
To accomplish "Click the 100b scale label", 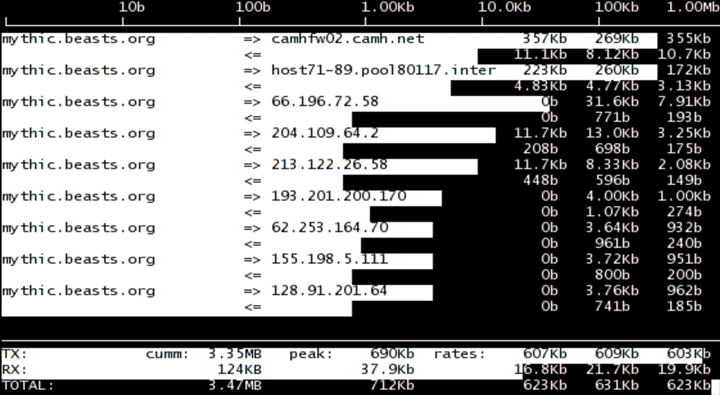I will (253, 7).
